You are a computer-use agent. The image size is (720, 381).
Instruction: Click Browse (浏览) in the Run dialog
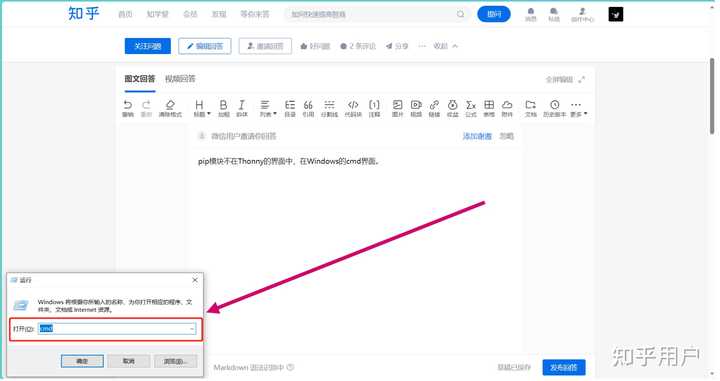click(175, 361)
